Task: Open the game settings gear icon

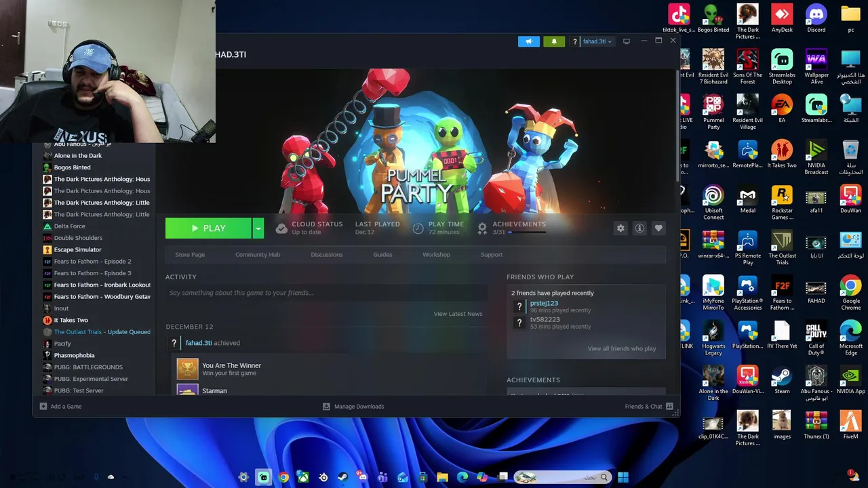Action: click(x=620, y=228)
